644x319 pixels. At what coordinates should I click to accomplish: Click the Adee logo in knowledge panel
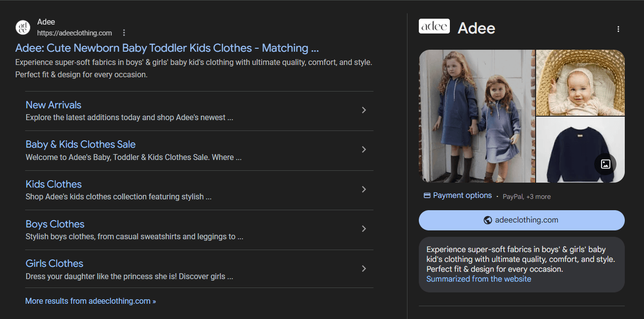point(434,27)
